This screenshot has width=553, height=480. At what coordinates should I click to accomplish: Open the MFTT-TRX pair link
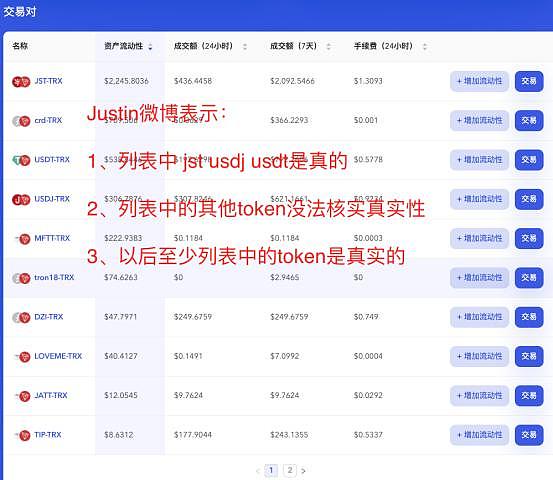[x=52, y=238]
